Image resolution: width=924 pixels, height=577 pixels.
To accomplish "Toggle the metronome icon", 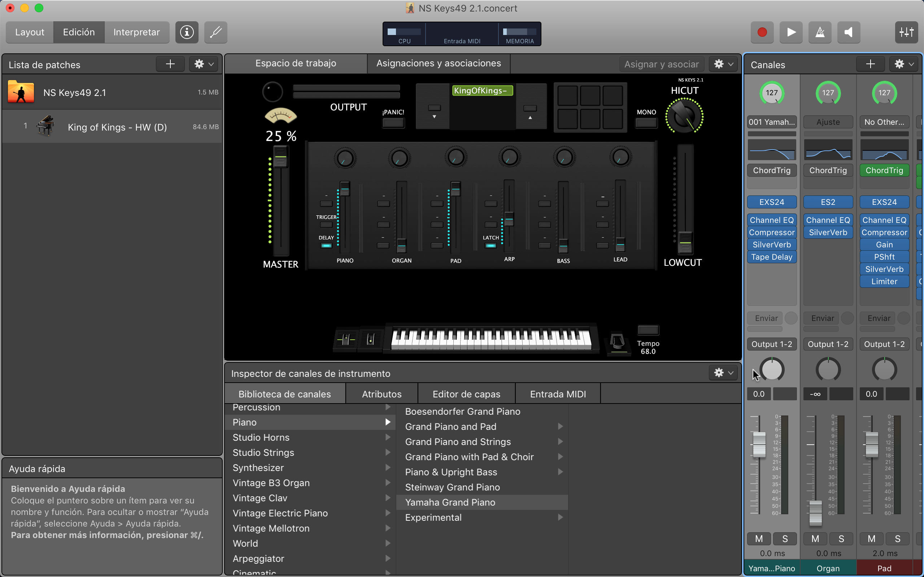I will (820, 32).
